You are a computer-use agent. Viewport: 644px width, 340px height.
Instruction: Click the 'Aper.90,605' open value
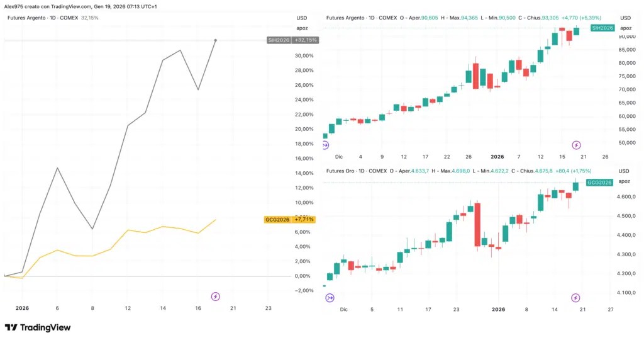pyautogui.click(x=423, y=18)
